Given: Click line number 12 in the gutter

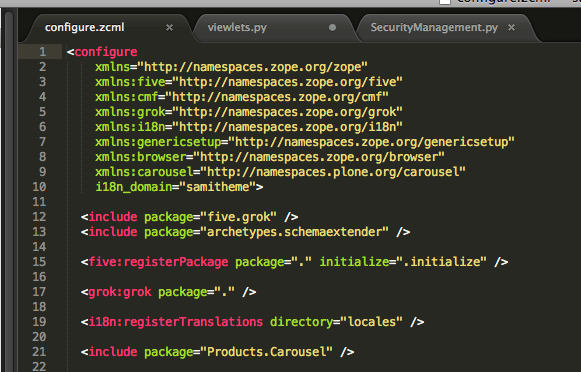Looking at the screenshot, I should click(39, 217).
